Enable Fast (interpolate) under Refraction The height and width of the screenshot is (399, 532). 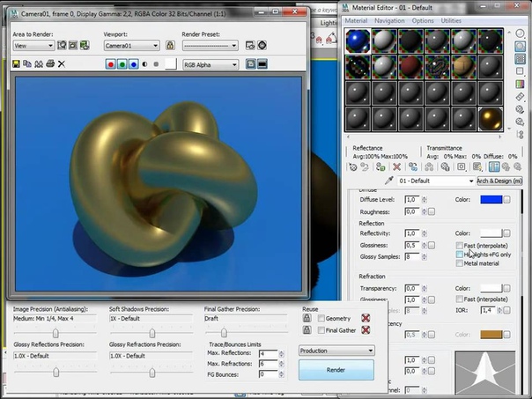[x=460, y=299]
